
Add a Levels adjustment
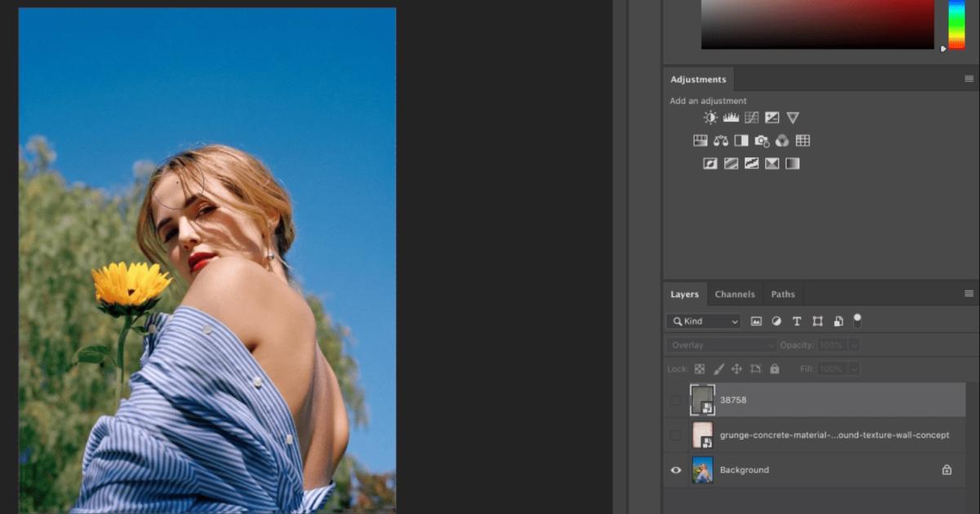coord(731,117)
